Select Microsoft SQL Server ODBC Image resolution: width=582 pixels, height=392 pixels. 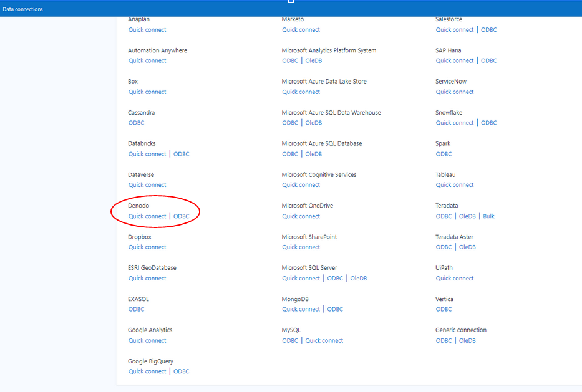click(x=335, y=278)
